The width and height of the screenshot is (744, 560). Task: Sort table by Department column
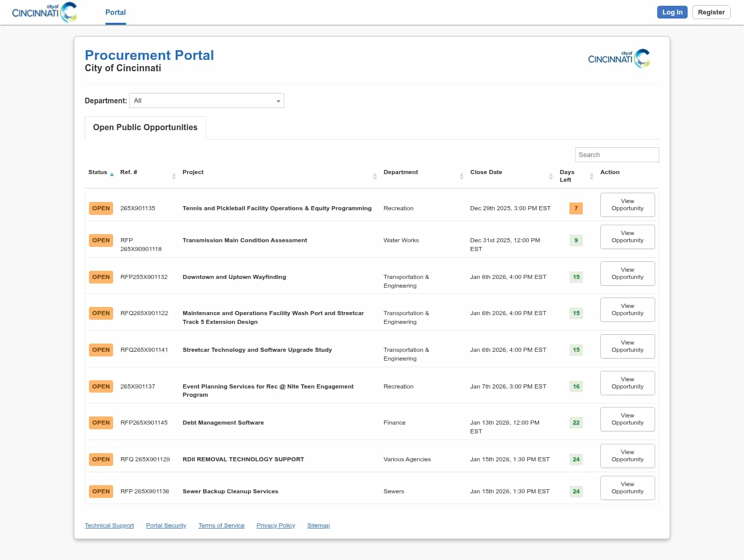point(461,176)
